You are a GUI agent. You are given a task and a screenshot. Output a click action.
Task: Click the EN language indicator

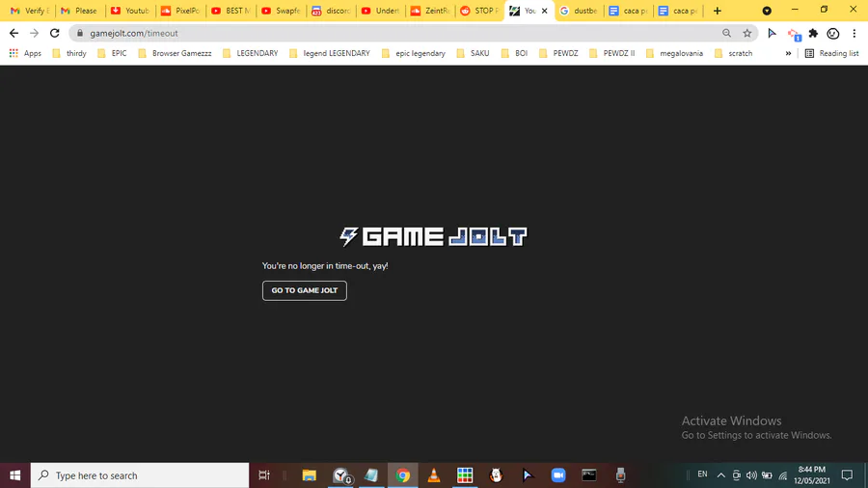702,474
